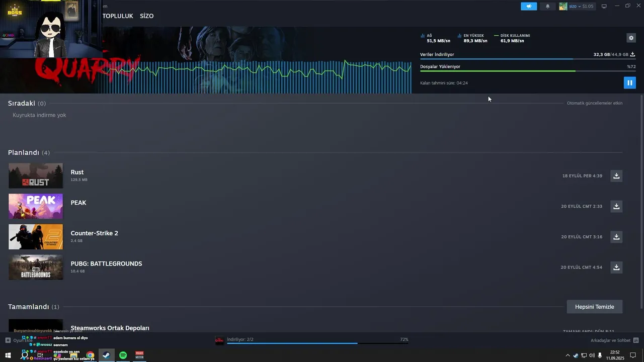
Task: Click '20 EYLÜL CMT 3:16' schedule text
Action: pyautogui.click(x=582, y=237)
